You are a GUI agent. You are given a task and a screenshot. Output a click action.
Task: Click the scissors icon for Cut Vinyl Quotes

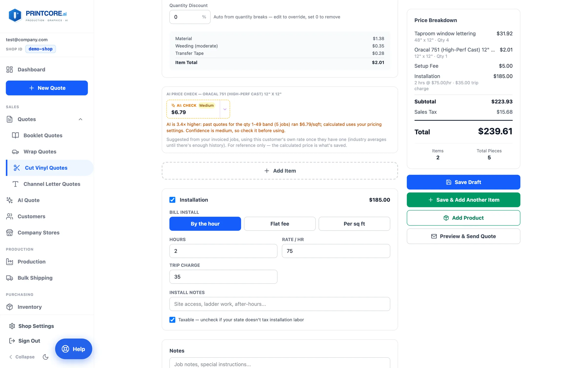[17, 168]
